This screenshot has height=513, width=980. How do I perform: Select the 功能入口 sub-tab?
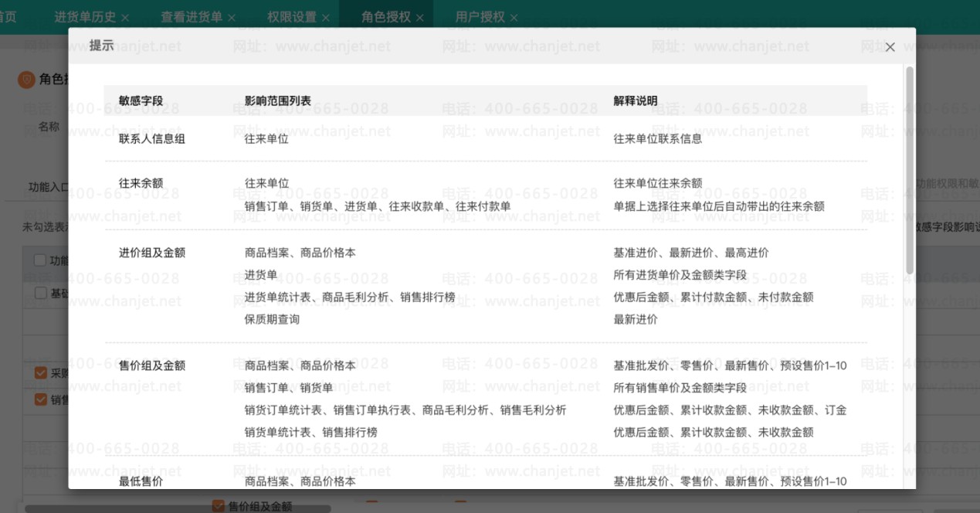pyautogui.click(x=49, y=187)
